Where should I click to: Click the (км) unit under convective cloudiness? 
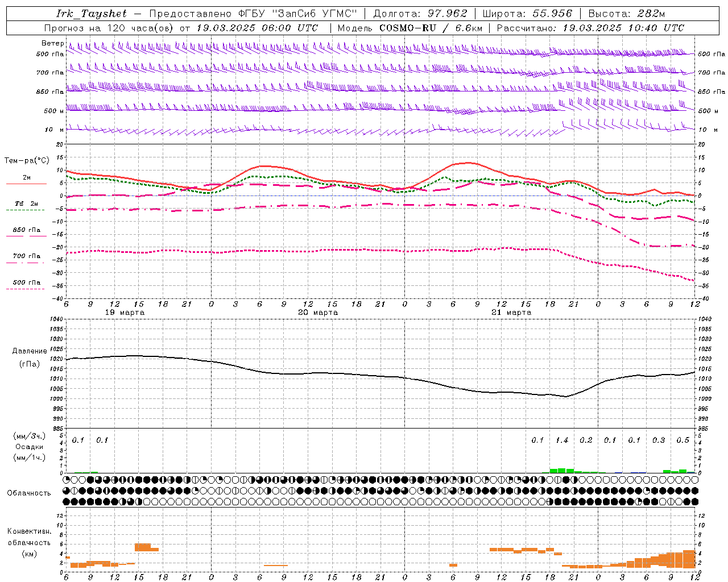pos(29,554)
